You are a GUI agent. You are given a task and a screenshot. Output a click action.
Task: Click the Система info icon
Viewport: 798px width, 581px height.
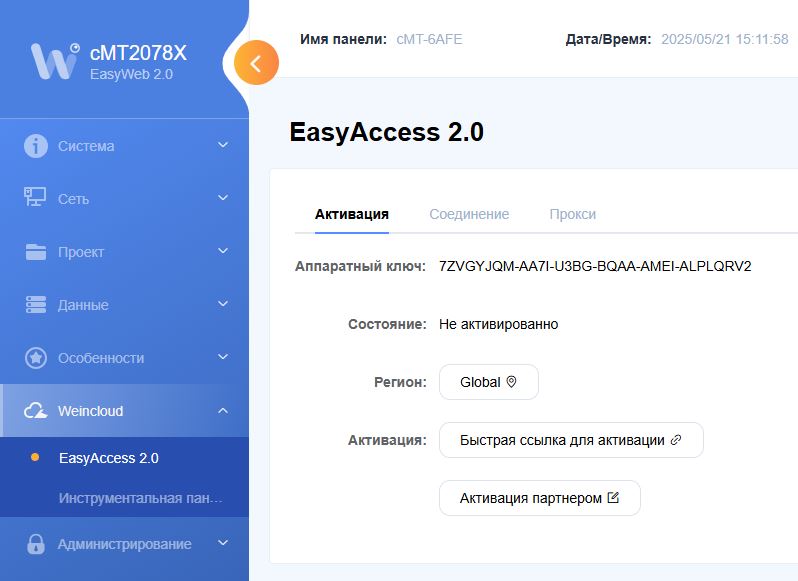(36, 146)
